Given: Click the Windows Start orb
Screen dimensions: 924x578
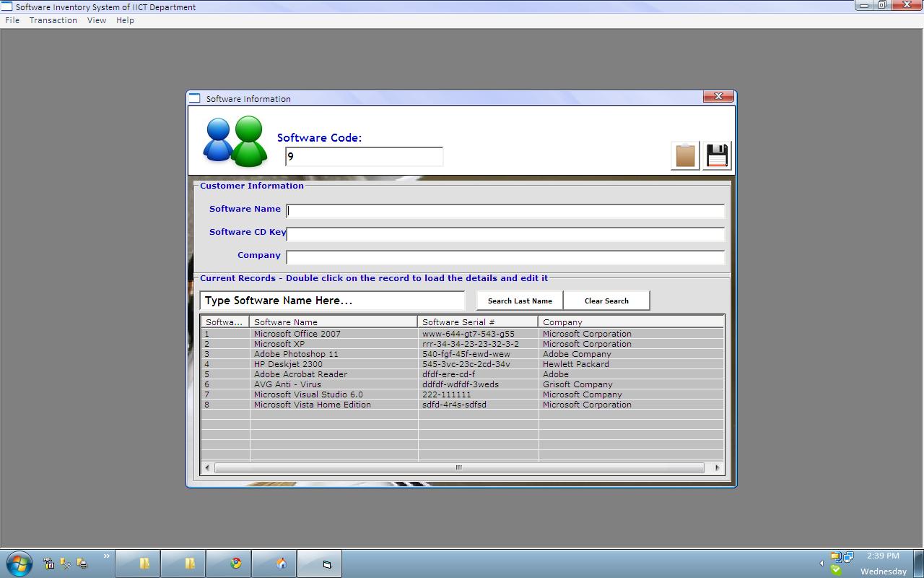Looking at the screenshot, I should [19, 563].
